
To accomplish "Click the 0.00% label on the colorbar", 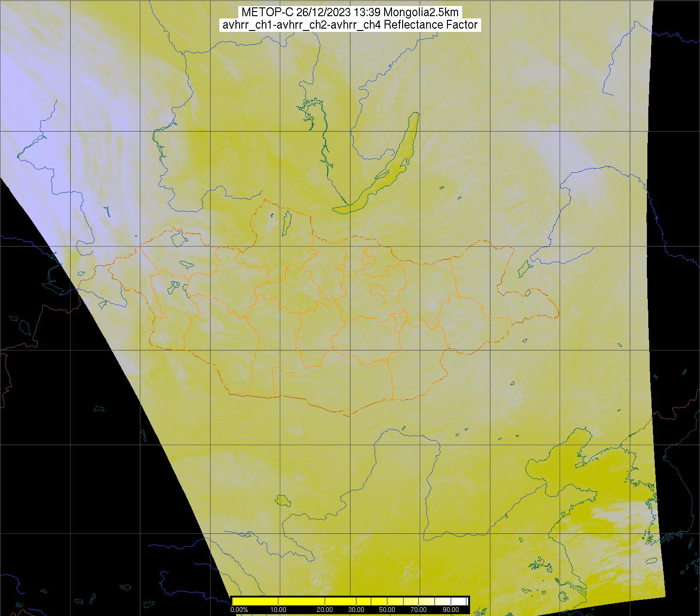I will (x=240, y=610).
